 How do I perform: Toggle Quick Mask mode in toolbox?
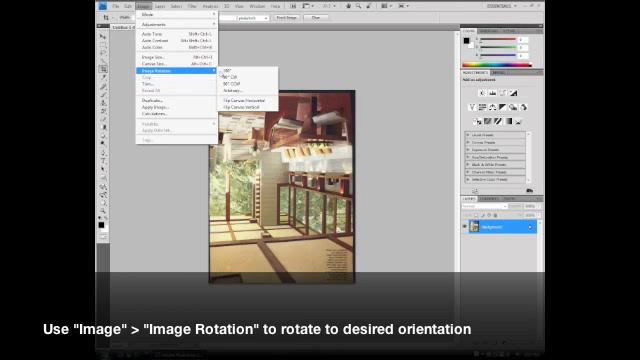(103, 236)
